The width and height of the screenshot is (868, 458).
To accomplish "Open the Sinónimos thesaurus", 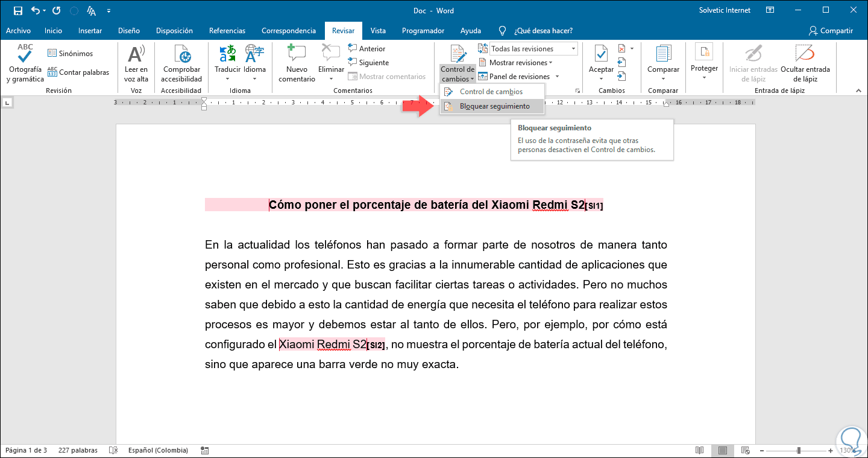I will click(x=70, y=54).
